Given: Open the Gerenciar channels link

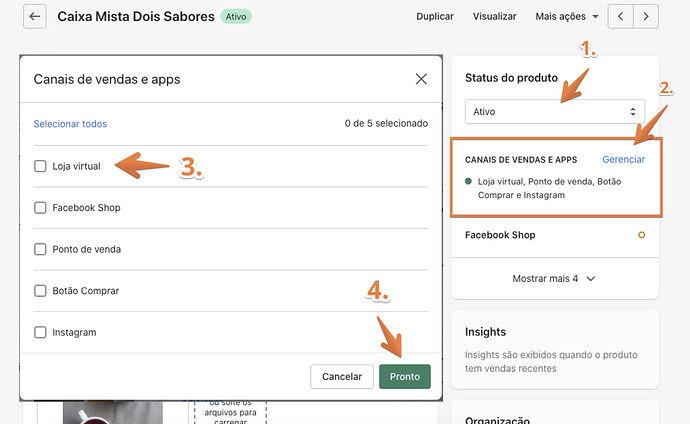Looking at the screenshot, I should [x=623, y=160].
